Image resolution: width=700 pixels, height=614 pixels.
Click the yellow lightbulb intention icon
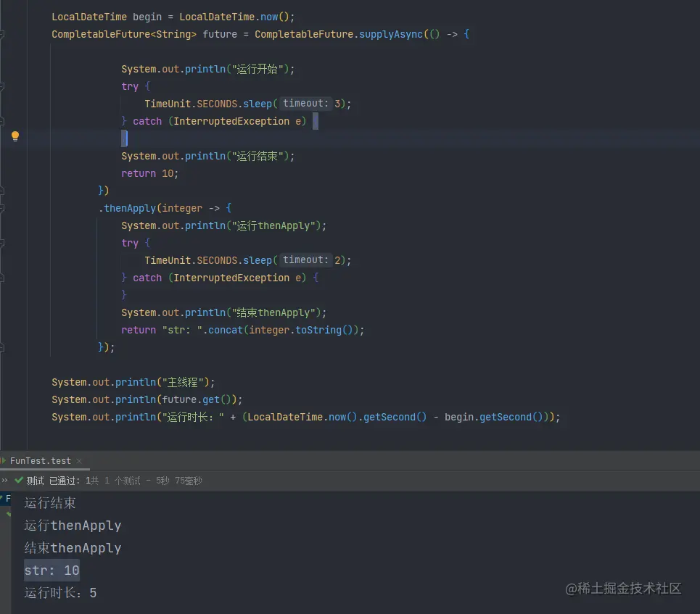click(x=15, y=136)
